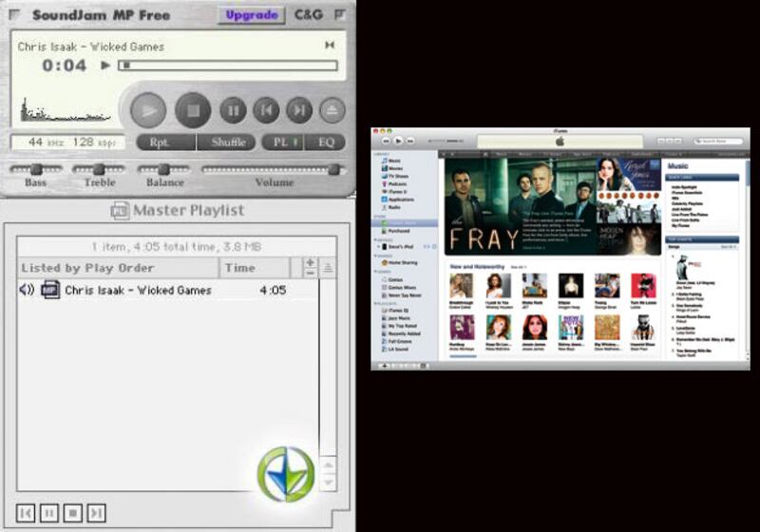Click the Home icon in iTunes Store bar
760x532 pixels.
point(484,154)
